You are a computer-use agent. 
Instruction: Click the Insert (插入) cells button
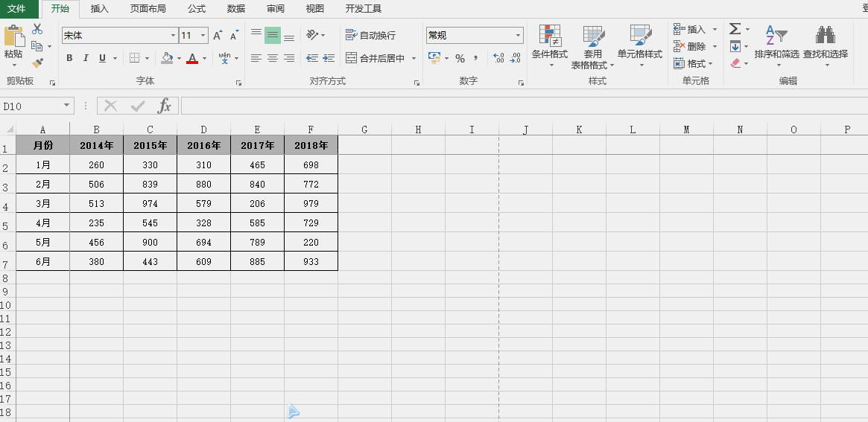(691, 29)
